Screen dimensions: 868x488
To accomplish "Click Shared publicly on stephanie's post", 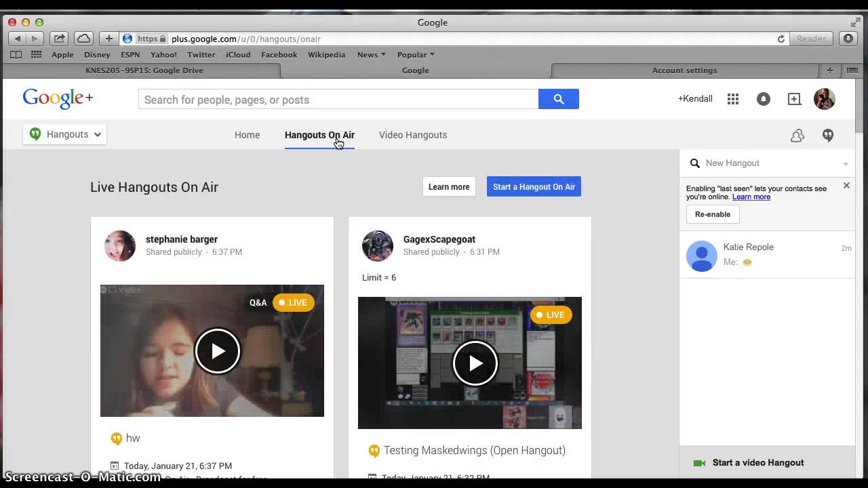I will tap(174, 252).
